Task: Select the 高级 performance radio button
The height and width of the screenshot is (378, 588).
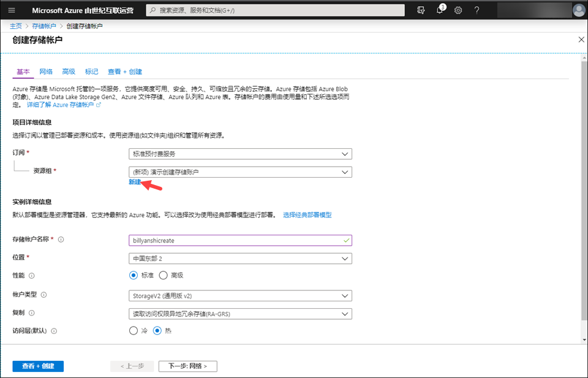Action: (x=164, y=276)
